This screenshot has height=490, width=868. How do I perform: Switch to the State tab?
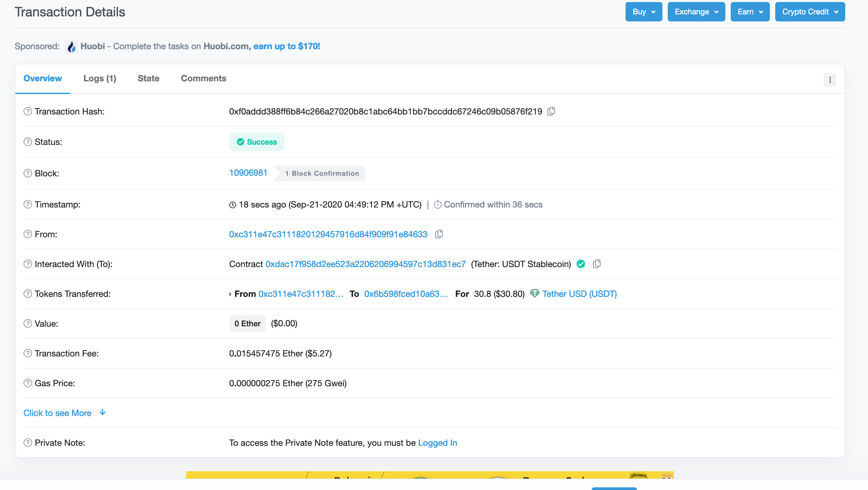[148, 78]
